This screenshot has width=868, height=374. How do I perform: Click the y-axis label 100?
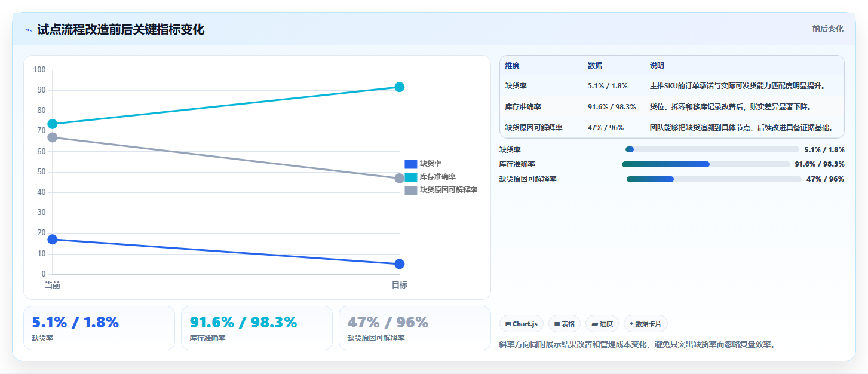coord(40,70)
